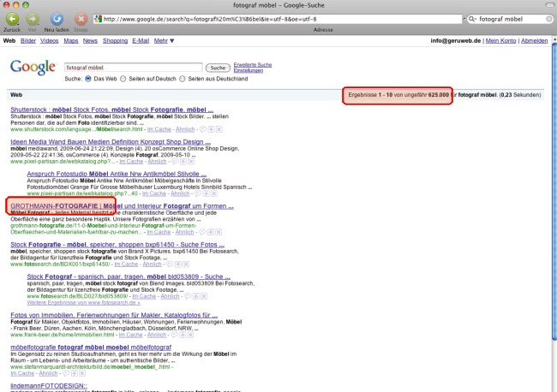Click comment bubble icon on Shutterstock result

pos(203,129)
